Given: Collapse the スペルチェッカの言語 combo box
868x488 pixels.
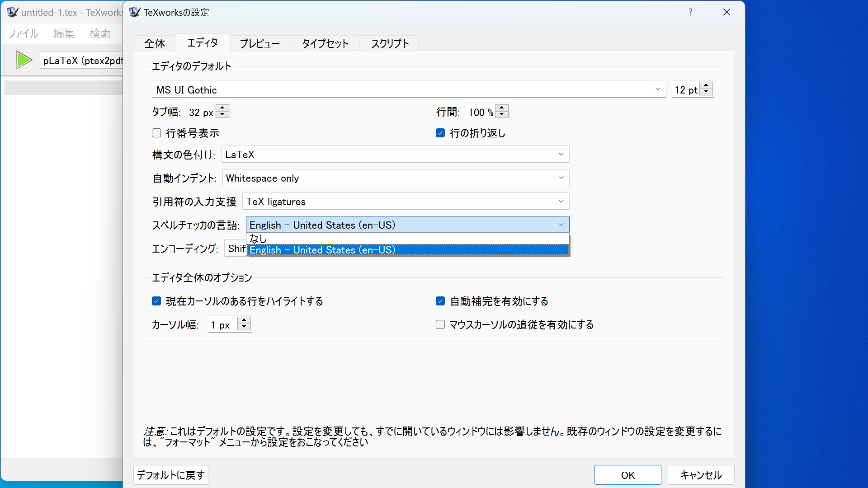Looking at the screenshot, I should pyautogui.click(x=407, y=225).
